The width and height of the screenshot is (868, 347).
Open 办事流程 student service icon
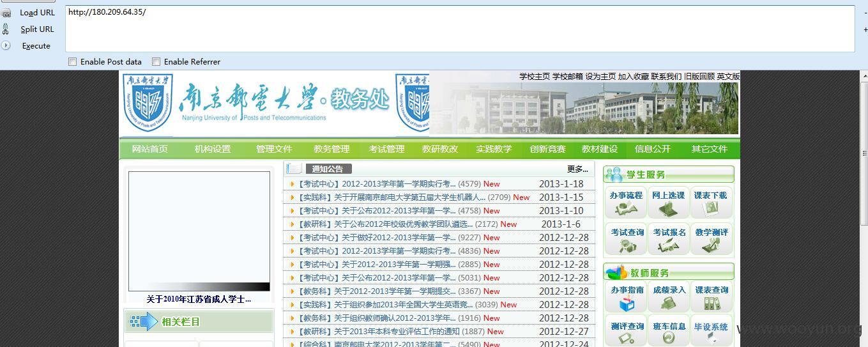coord(626,203)
